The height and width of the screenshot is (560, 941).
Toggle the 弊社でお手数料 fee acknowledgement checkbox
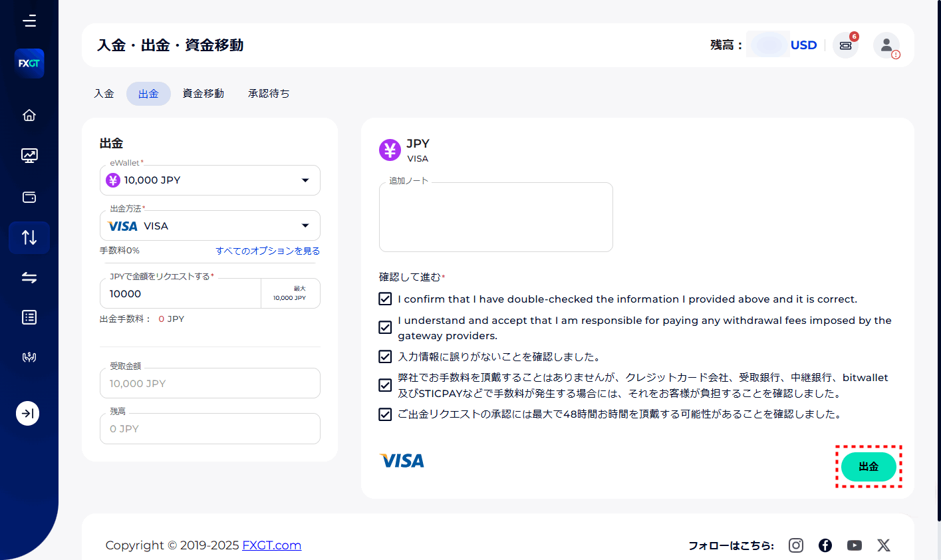385,385
